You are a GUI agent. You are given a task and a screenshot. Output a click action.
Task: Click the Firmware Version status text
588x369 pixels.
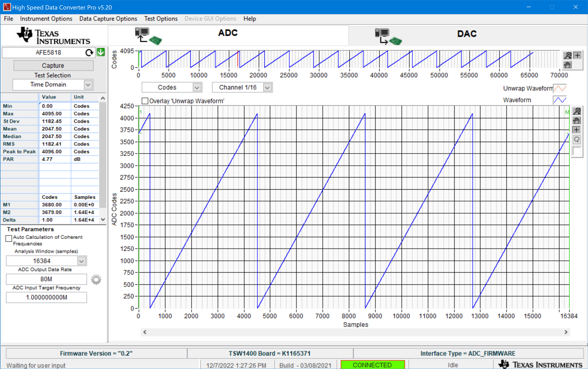(96, 353)
